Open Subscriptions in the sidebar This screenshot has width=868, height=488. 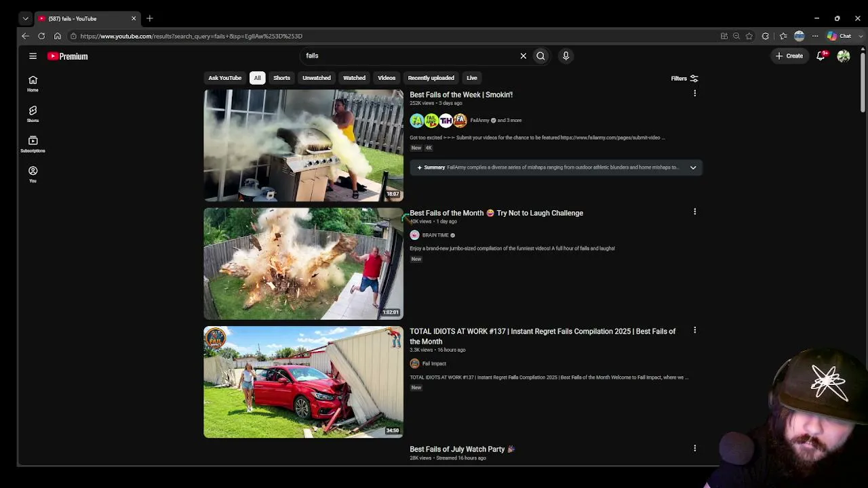pos(33,144)
